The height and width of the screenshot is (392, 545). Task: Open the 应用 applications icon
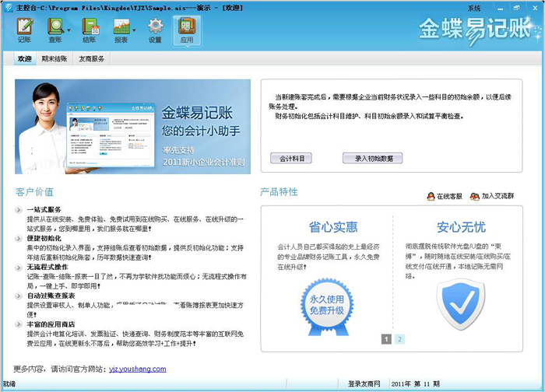point(187,30)
